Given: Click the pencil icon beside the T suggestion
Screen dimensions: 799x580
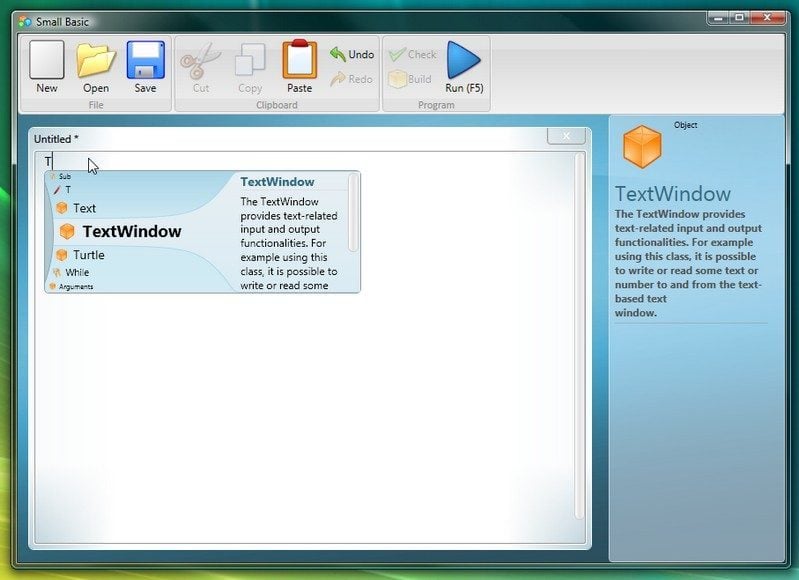Looking at the screenshot, I should (57, 190).
